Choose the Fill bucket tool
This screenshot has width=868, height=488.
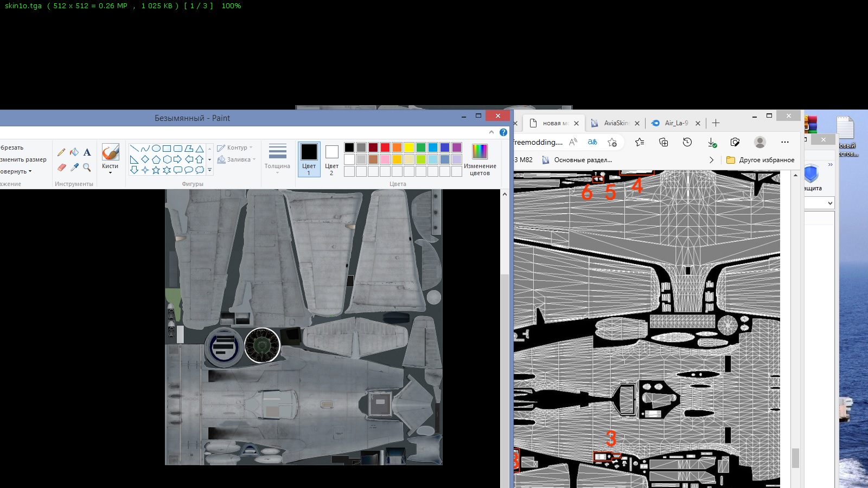[x=74, y=152]
